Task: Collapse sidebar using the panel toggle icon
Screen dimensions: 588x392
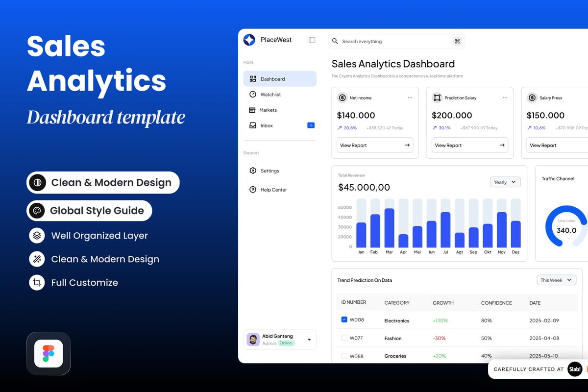Action: point(312,40)
